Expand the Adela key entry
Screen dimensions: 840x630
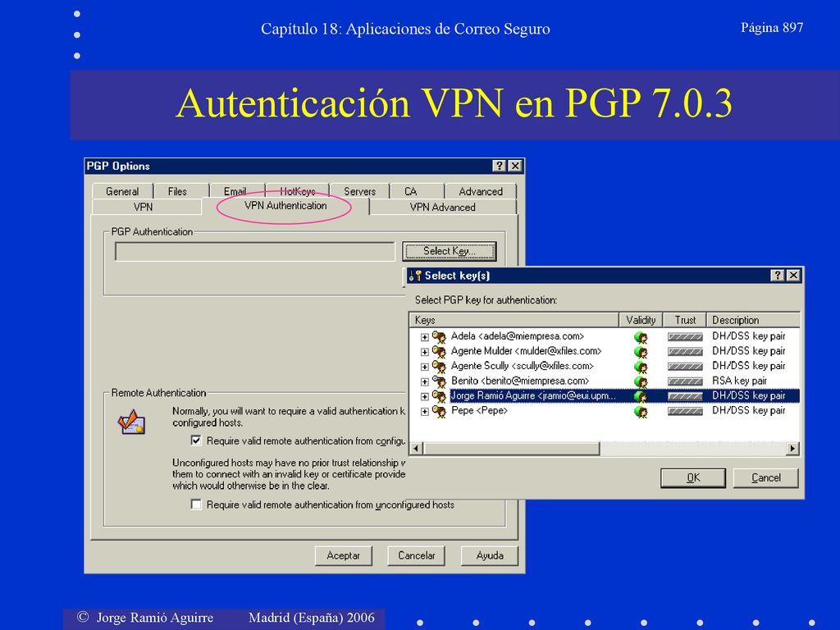click(424, 337)
